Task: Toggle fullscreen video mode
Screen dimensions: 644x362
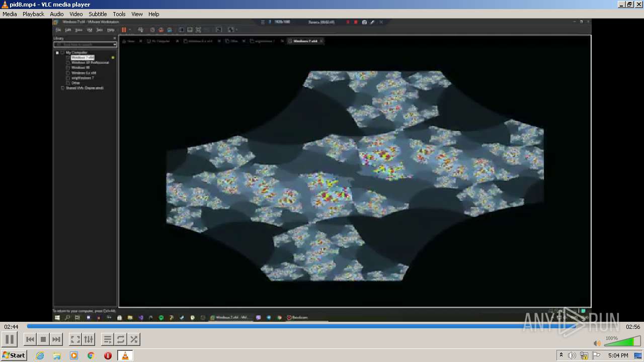Action: (x=75, y=339)
